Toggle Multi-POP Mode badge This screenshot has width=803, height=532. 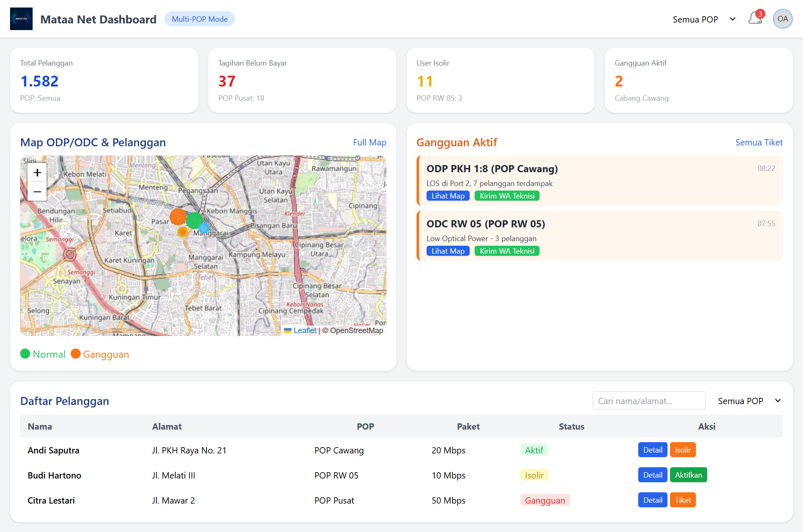click(199, 19)
